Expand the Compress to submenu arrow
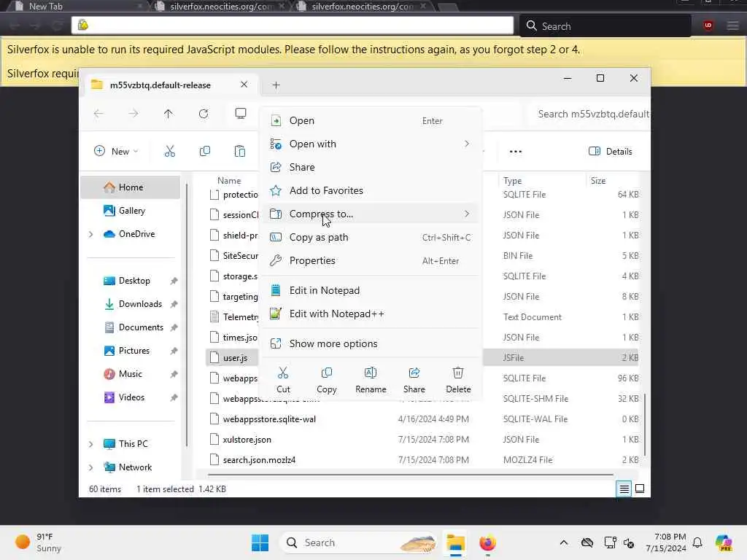Viewport: 747px width, 560px height. pos(467,214)
